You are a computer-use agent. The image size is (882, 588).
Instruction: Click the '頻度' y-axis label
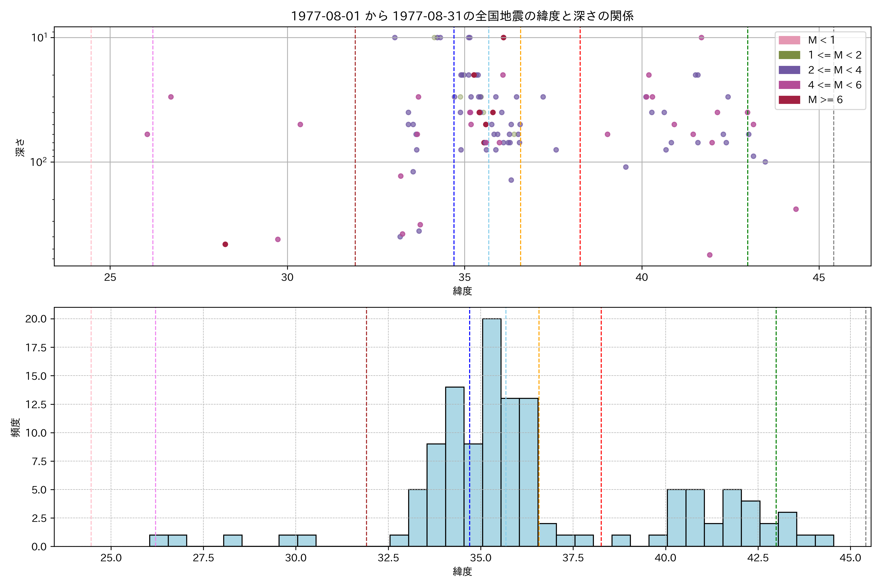(16, 428)
